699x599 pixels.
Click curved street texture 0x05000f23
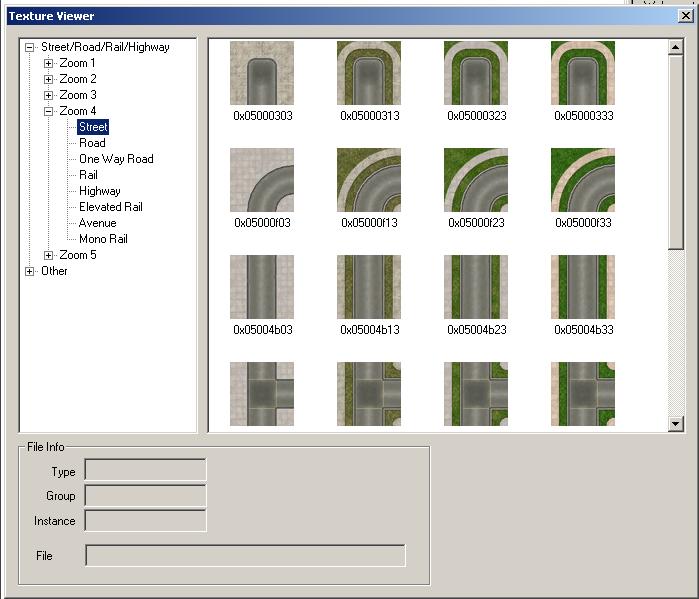[x=476, y=180]
